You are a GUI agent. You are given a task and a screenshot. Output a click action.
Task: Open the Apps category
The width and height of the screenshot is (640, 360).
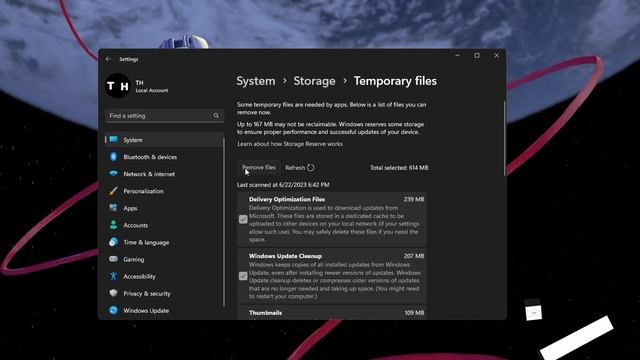(x=164, y=208)
